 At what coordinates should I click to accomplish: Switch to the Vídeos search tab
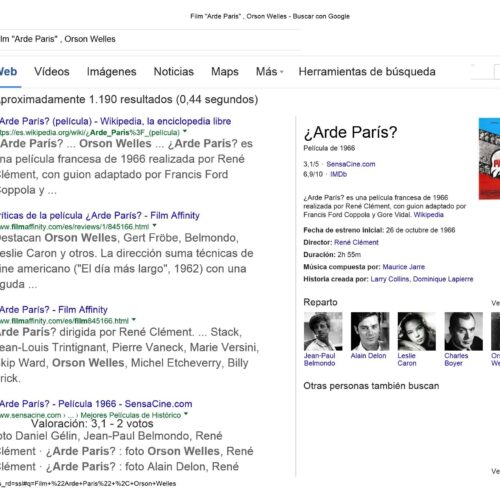pyautogui.click(x=52, y=72)
